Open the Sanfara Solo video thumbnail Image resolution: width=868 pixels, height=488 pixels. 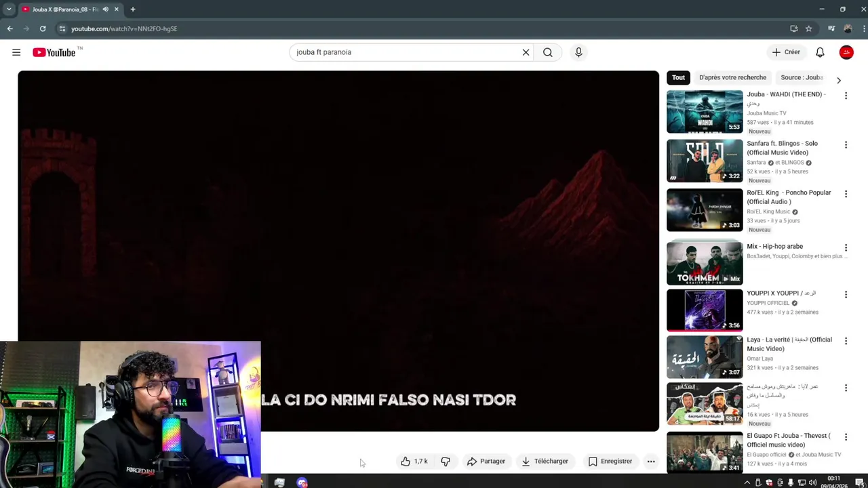(x=705, y=161)
